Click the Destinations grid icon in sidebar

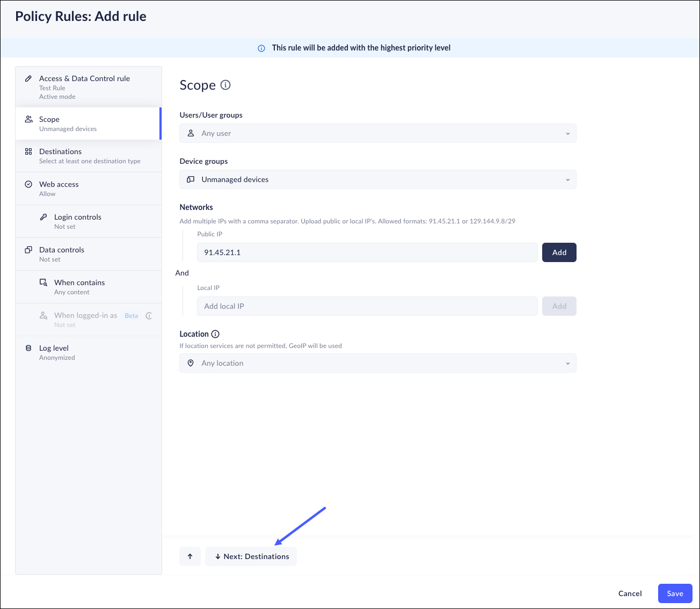click(x=28, y=152)
